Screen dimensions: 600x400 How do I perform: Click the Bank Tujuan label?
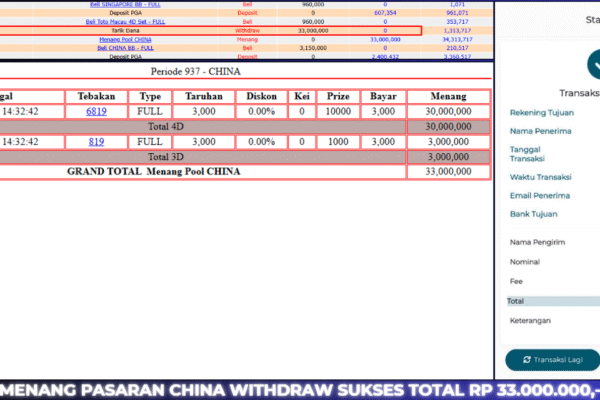(533, 214)
